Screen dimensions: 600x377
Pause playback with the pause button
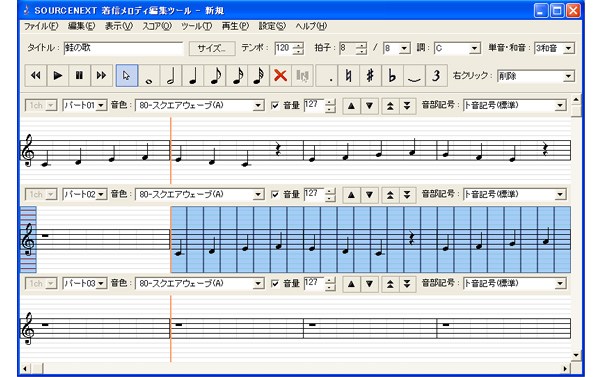79,75
